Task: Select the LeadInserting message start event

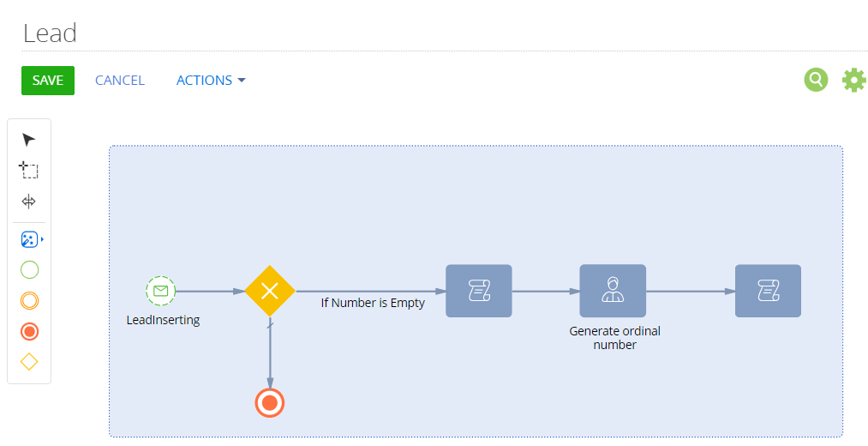Action: [160, 291]
